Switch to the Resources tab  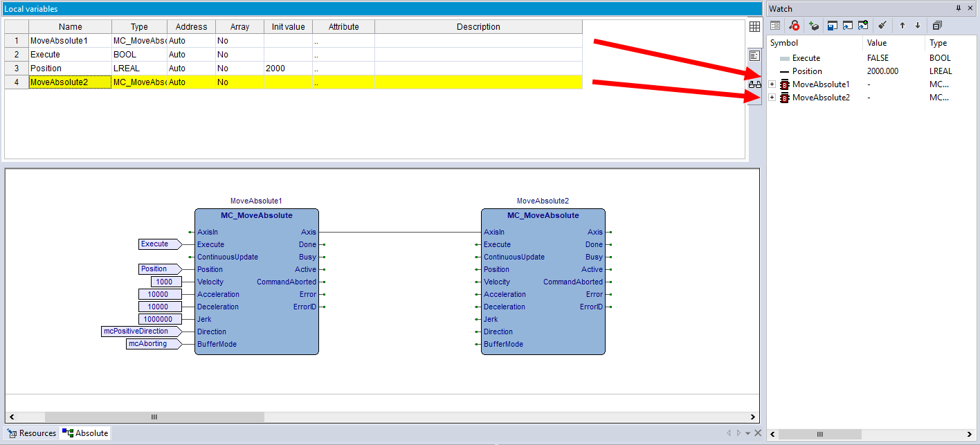[32, 433]
